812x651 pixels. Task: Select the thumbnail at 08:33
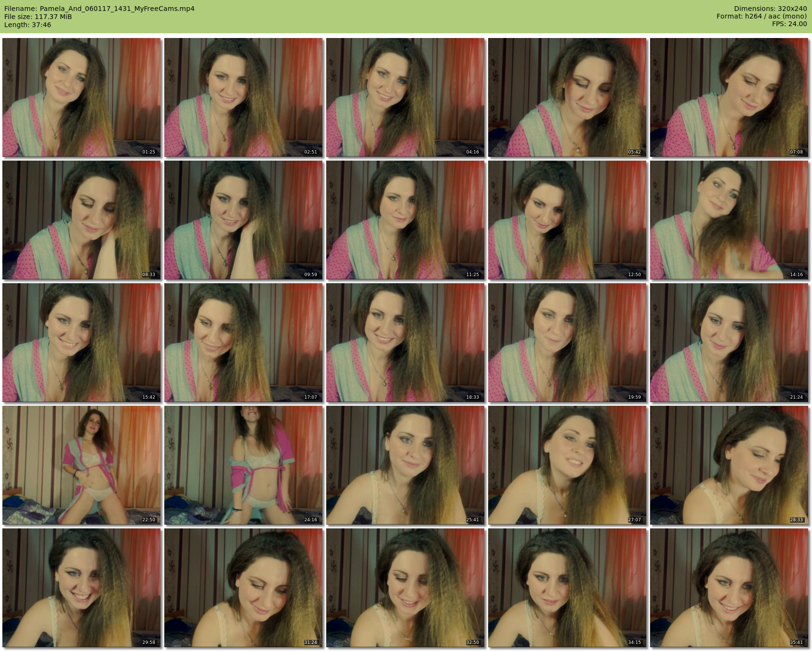point(81,220)
